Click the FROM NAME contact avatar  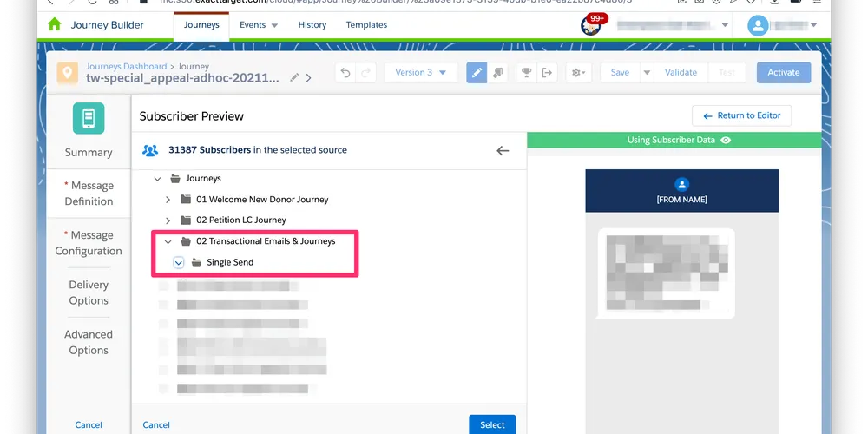[682, 184]
